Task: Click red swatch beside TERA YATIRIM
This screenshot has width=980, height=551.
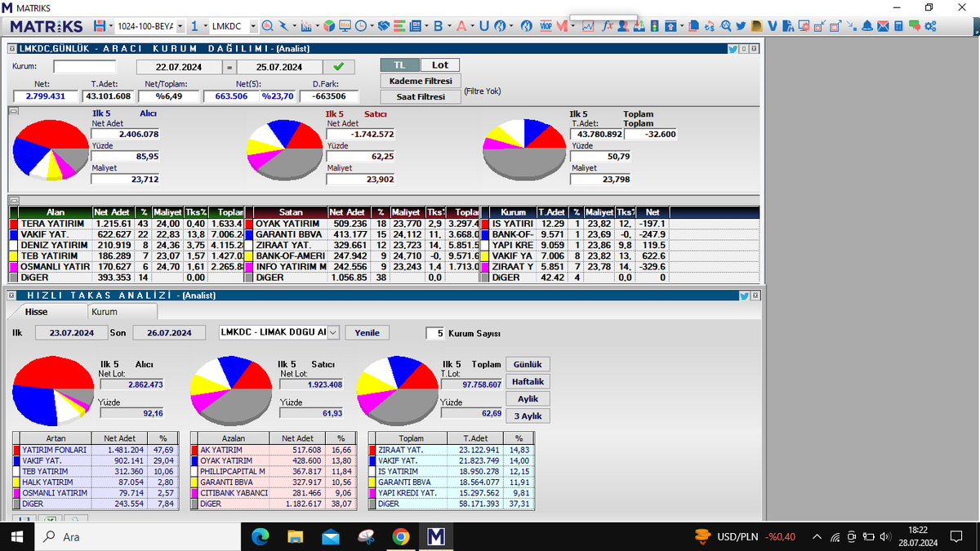Action: (13, 223)
